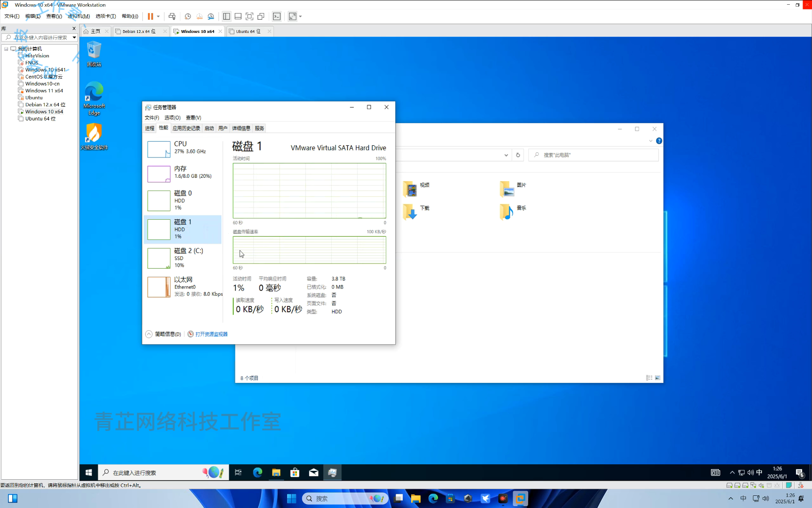Viewport: 812px width, 508px height.
Task: Open the guest Windows 10 Start button
Action: (x=89, y=473)
